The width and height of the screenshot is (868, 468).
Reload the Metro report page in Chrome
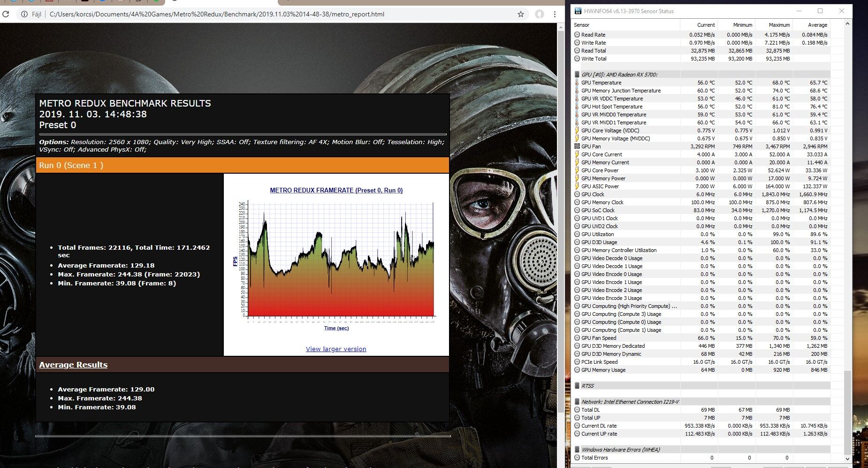pyautogui.click(x=6, y=14)
